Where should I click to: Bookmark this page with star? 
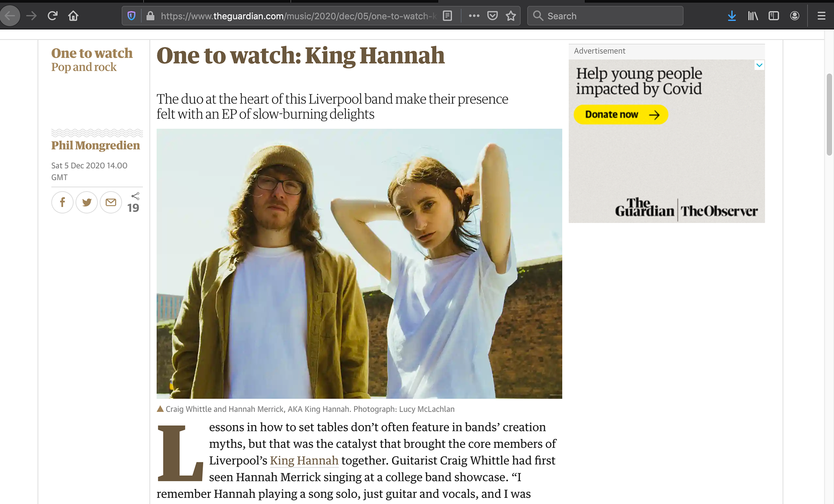[x=511, y=16]
